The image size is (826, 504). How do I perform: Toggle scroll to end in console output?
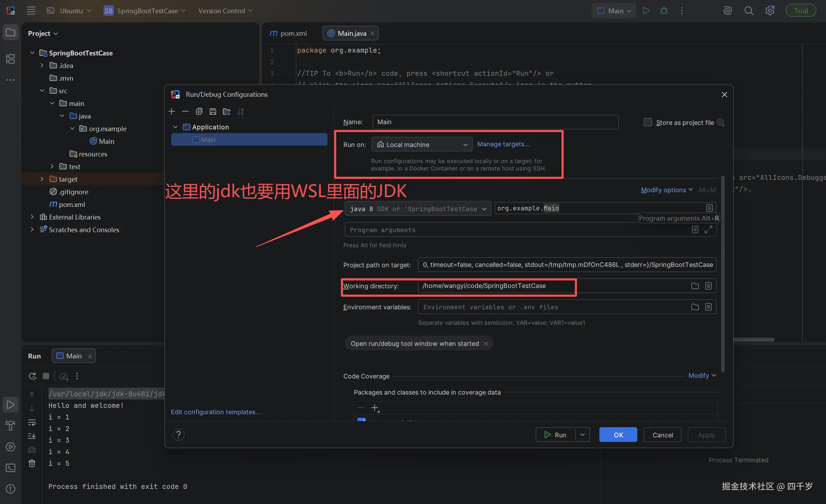(x=32, y=436)
